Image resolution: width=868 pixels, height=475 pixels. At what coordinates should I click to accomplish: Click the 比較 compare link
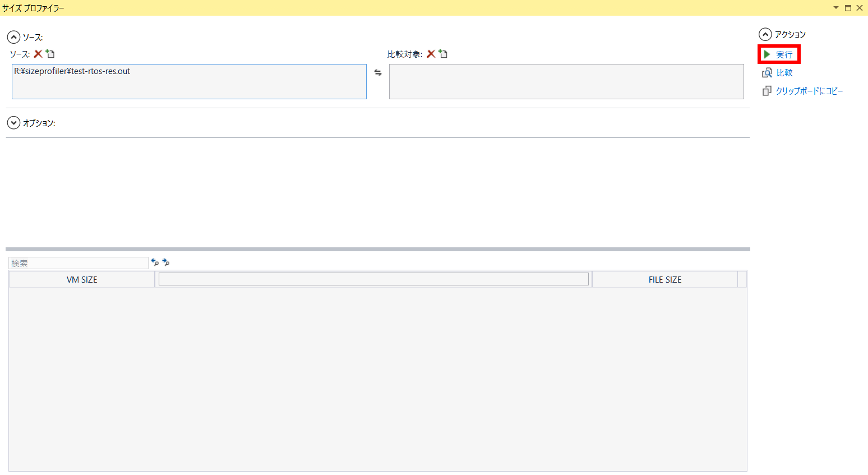click(784, 73)
